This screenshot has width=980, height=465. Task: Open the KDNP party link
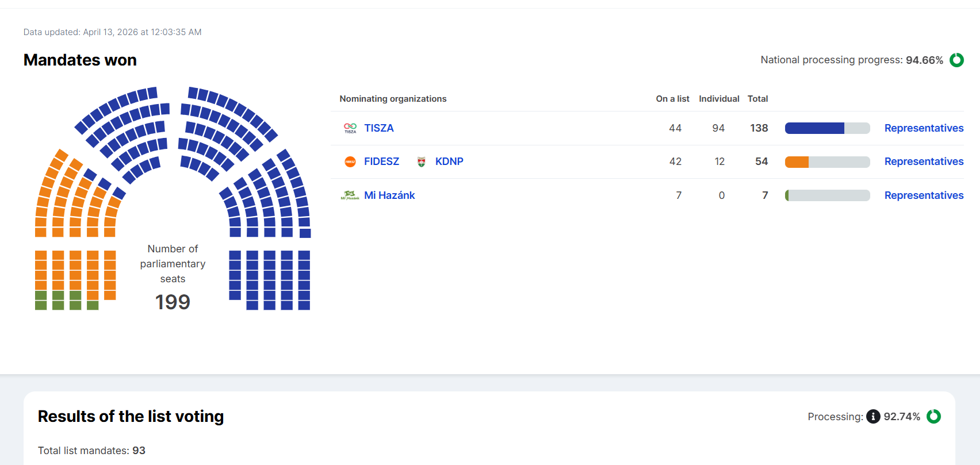pyautogui.click(x=449, y=162)
